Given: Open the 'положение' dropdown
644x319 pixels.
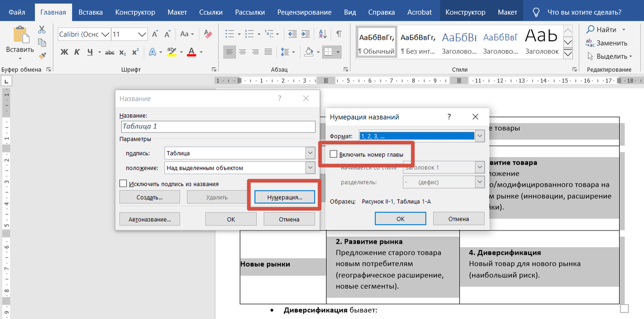Looking at the screenshot, I should (310, 168).
